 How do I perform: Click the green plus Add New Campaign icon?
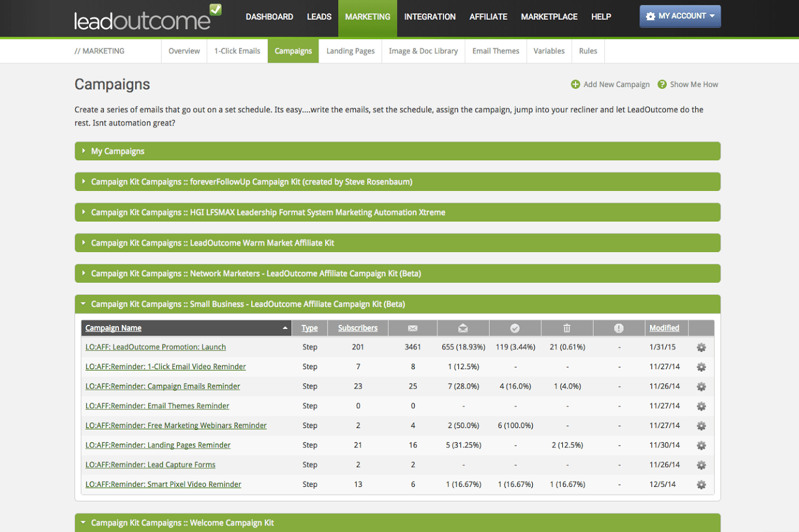(x=576, y=84)
